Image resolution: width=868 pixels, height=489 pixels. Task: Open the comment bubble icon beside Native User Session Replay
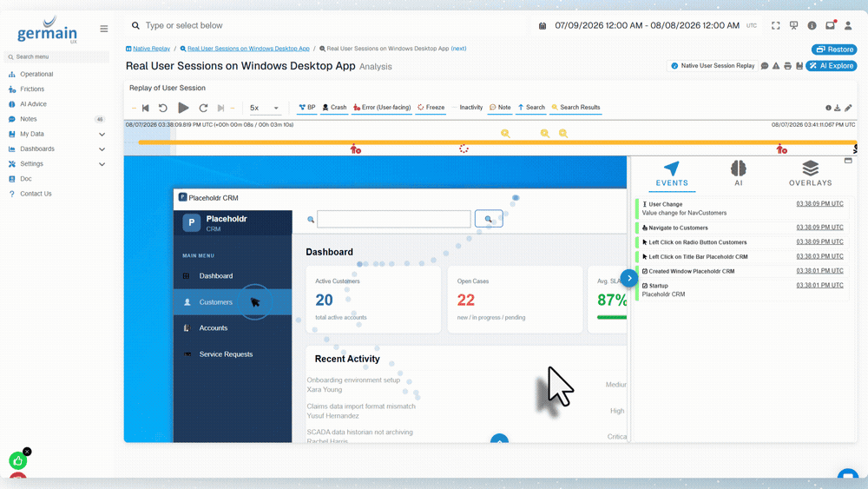click(x=765, y=66)
